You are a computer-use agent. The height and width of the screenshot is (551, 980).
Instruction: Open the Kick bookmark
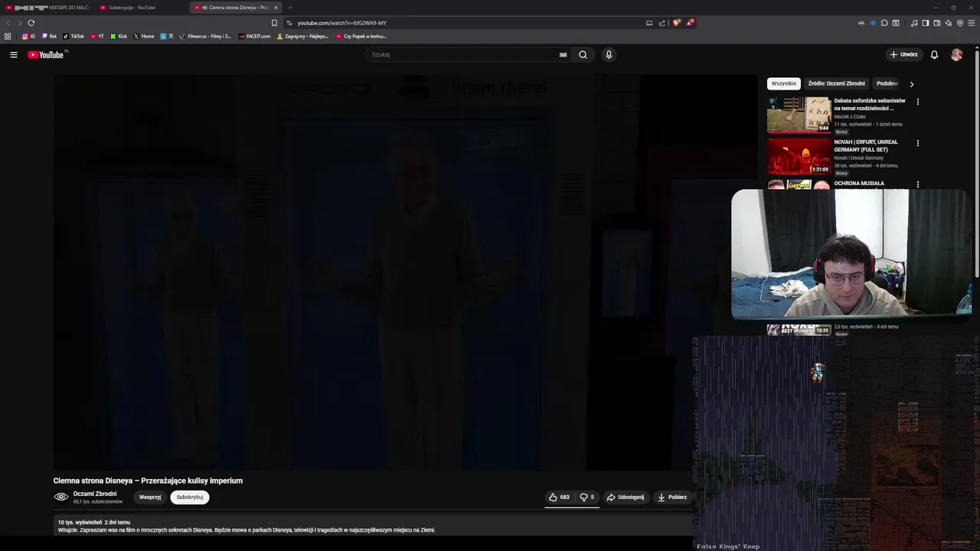[x=119, y=36]
